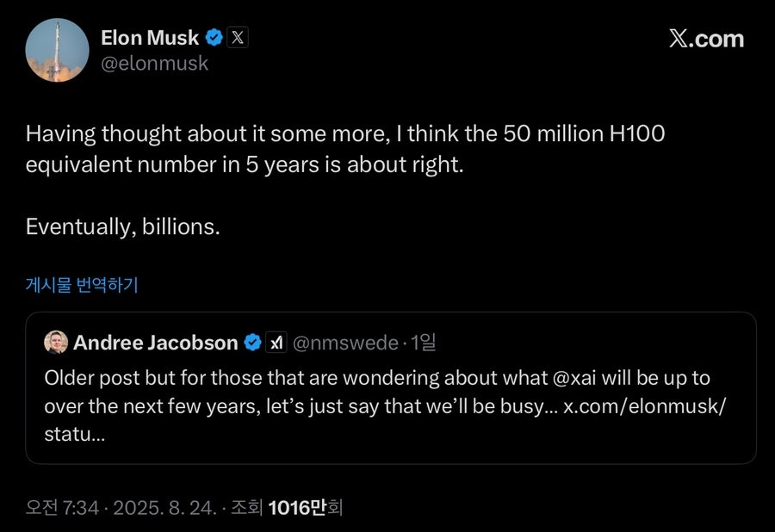Click the 1016만회 view count
Image resolution: width=775 pixels, height=532 pixels.
(x=306, y=508)
